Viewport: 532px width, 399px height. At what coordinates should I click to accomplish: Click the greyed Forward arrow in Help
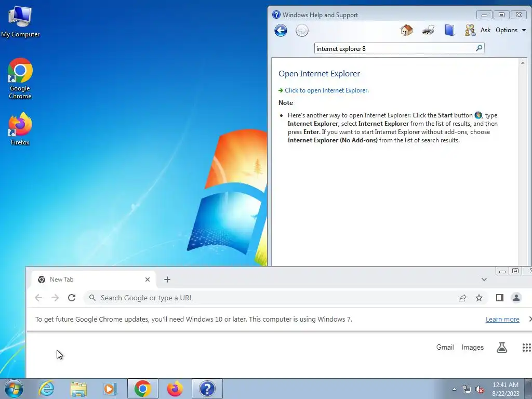[302, 31]
